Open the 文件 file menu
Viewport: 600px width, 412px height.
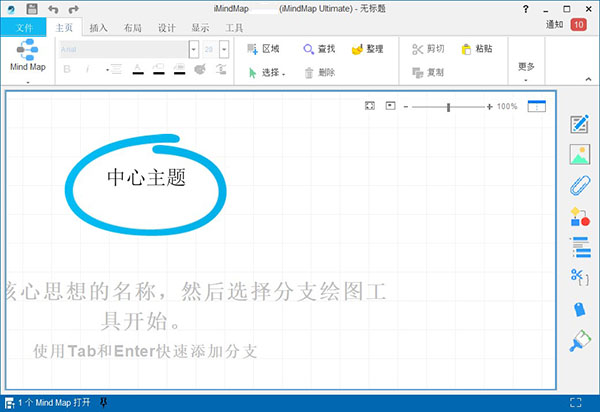coord(25,28)
